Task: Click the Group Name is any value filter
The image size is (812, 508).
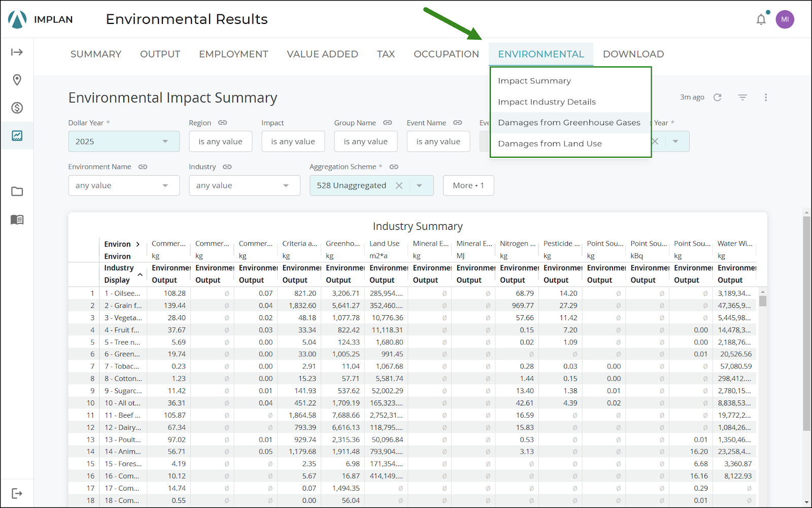Action: point(366,142)
